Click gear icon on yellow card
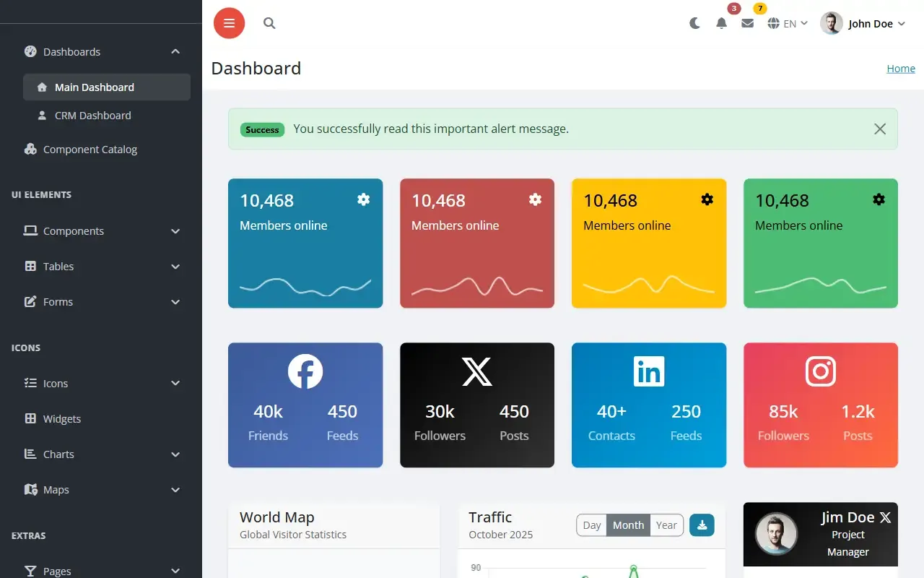924x578 pixels. click(707, 199)
